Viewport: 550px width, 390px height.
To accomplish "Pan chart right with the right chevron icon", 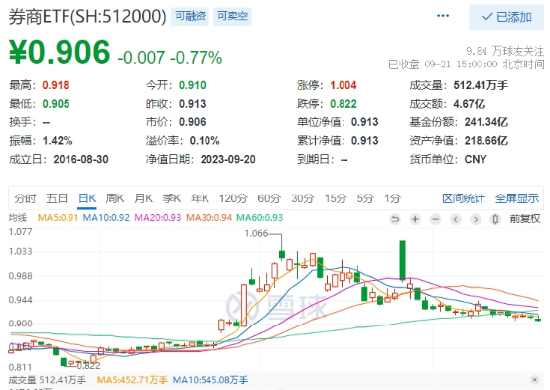I will pyautogui.click(x=476, y=219).
